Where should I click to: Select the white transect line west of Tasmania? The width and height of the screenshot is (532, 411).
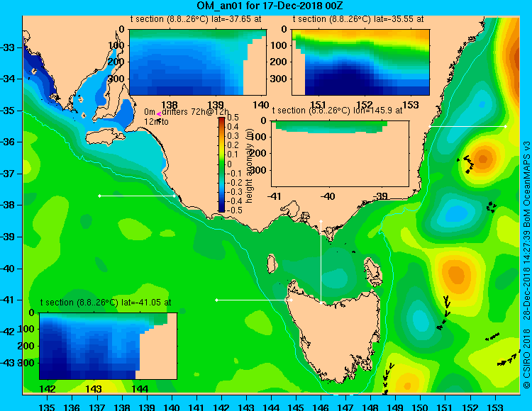tap(254, 300)
